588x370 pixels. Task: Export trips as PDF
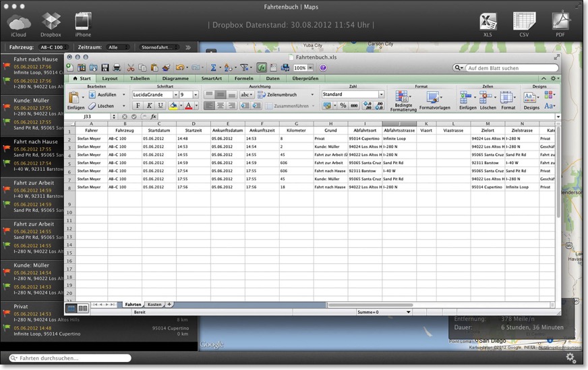point(560,25)
